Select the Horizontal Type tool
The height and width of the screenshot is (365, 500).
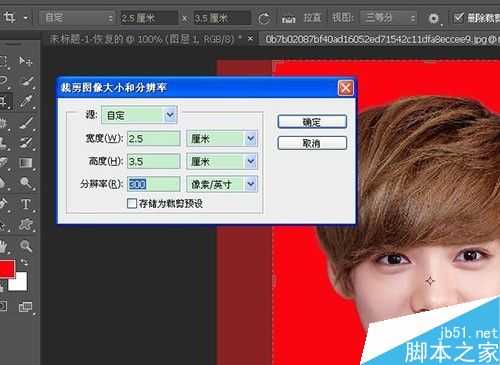26,204
